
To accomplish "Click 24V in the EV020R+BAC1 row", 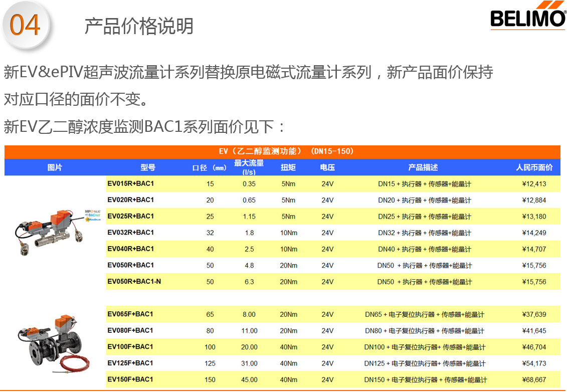I will click(327, 200).
